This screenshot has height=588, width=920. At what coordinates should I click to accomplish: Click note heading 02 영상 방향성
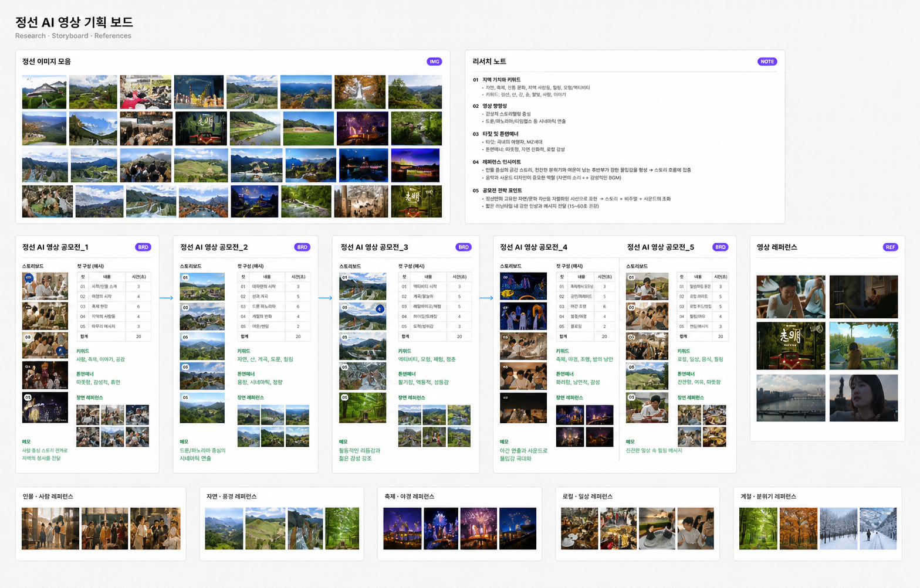[x=490, y=106]
